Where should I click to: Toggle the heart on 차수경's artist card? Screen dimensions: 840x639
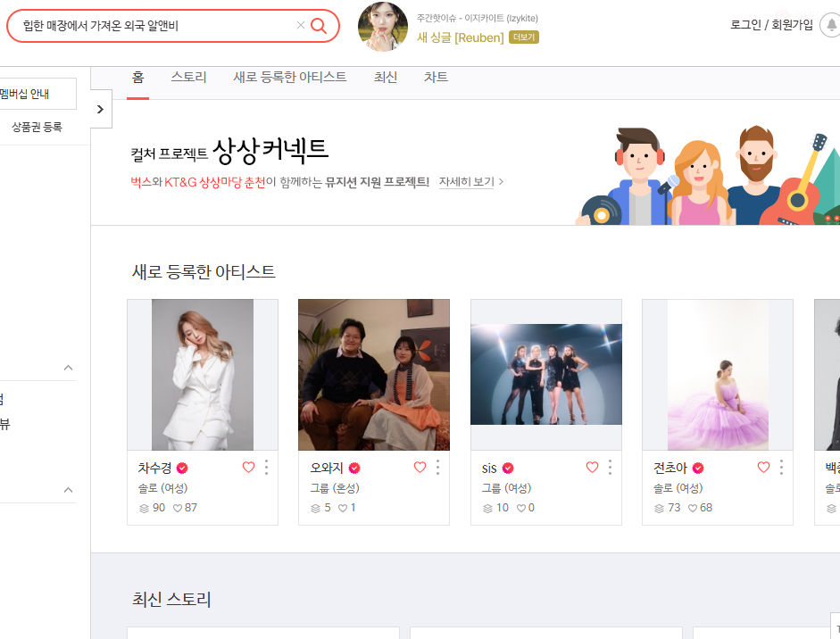point(247,466)
